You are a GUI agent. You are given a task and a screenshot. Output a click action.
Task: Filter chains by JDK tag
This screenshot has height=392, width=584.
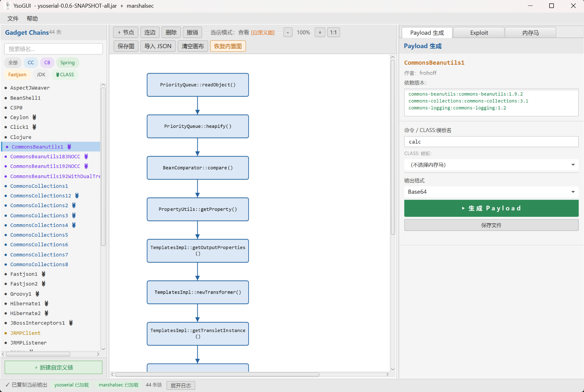[x=41, y=74]
